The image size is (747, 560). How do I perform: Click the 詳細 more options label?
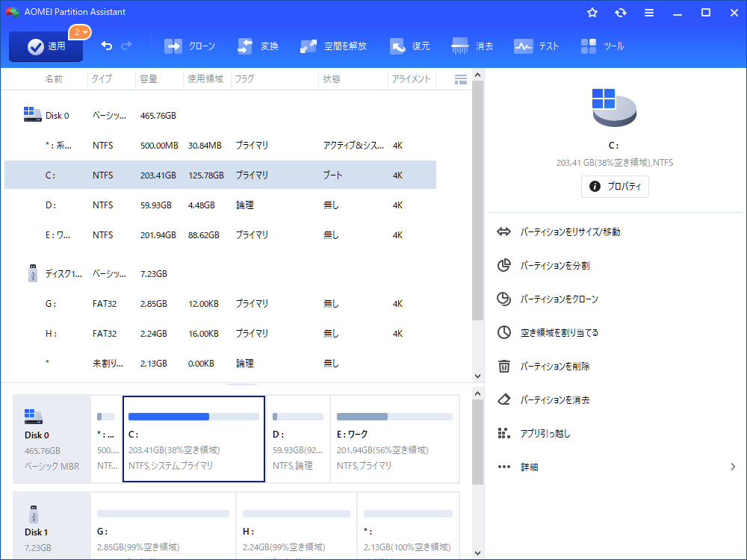(529, 467)
